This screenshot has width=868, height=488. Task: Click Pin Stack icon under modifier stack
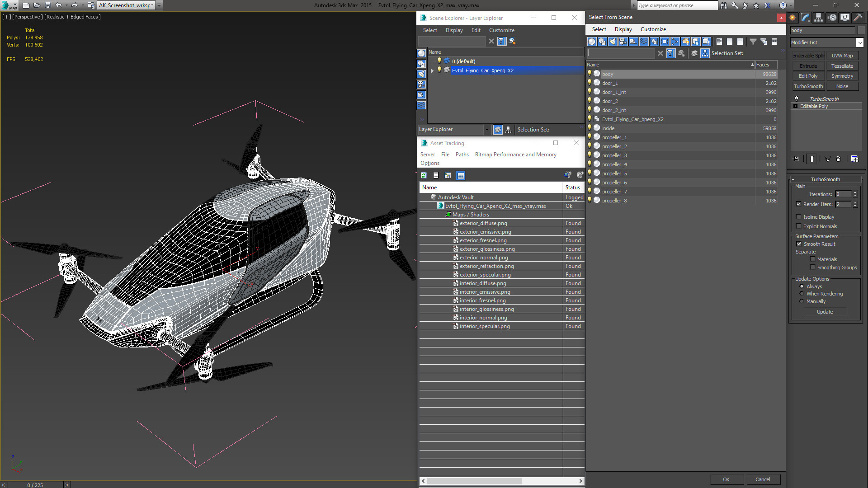point(796,159)
